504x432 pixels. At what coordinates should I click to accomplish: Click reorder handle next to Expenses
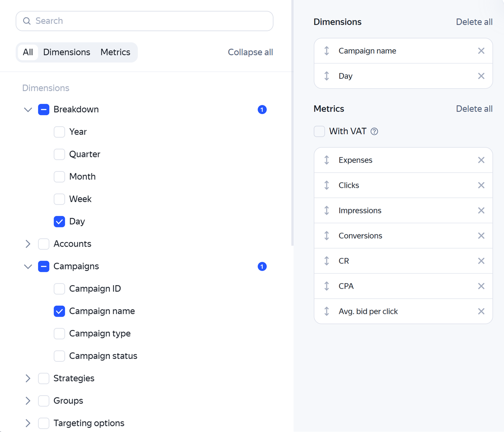point(327,160)
